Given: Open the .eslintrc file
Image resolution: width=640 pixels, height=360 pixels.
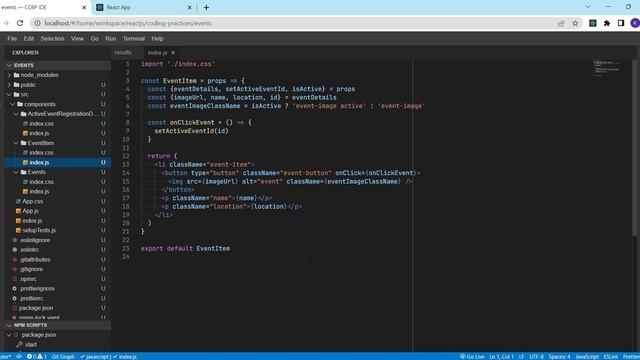Looking at the screenshot, I should pos(29,250).
